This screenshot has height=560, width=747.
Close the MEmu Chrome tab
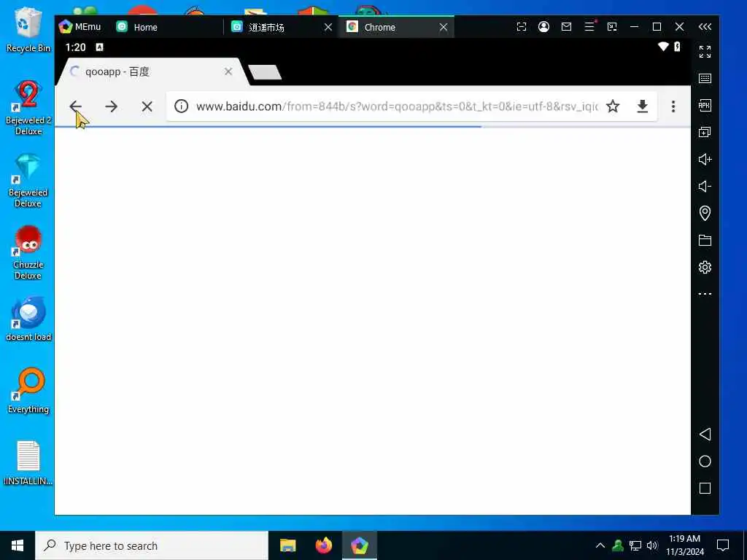[444, 27]
